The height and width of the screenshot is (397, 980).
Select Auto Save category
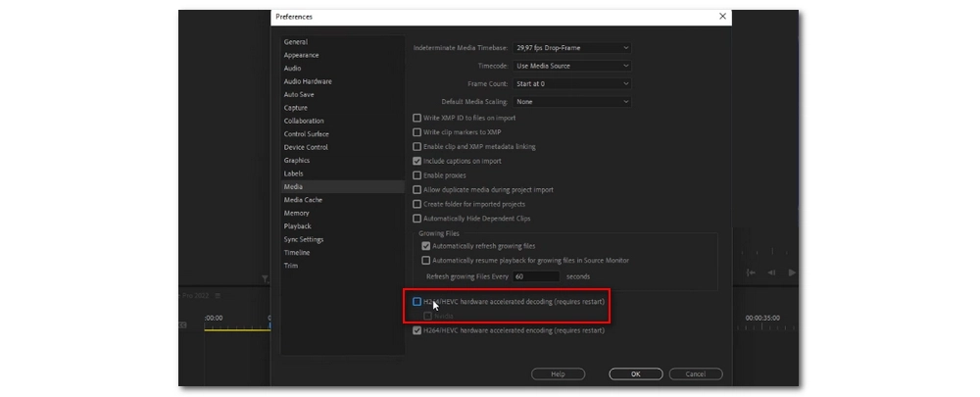click(299, 94)
